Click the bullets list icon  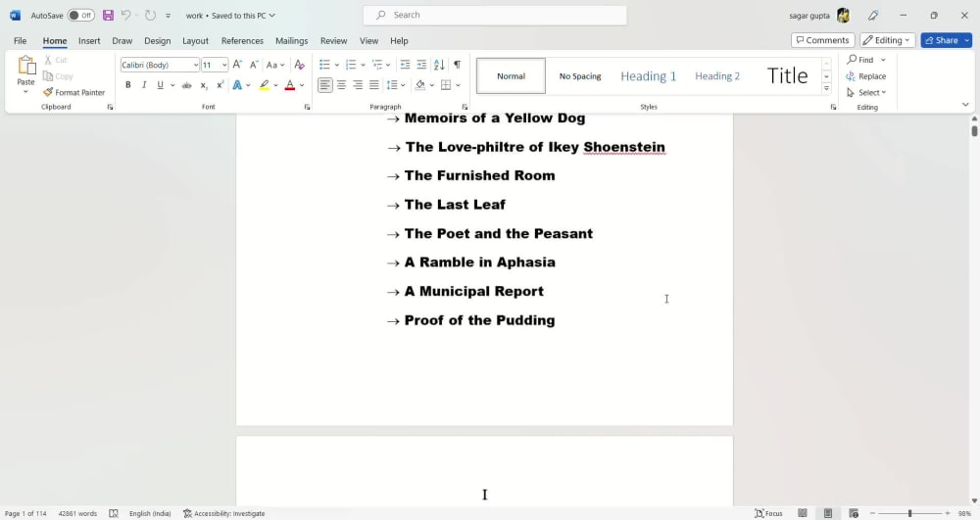[324, 65]
